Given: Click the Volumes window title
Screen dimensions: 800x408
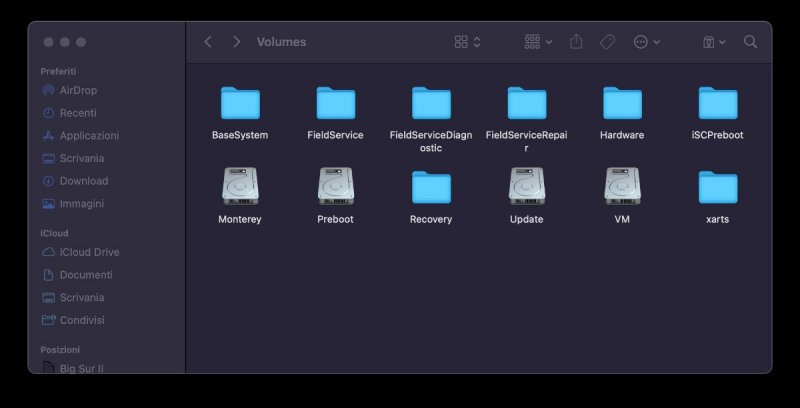Looking at the screenshot, I should 282,42.
